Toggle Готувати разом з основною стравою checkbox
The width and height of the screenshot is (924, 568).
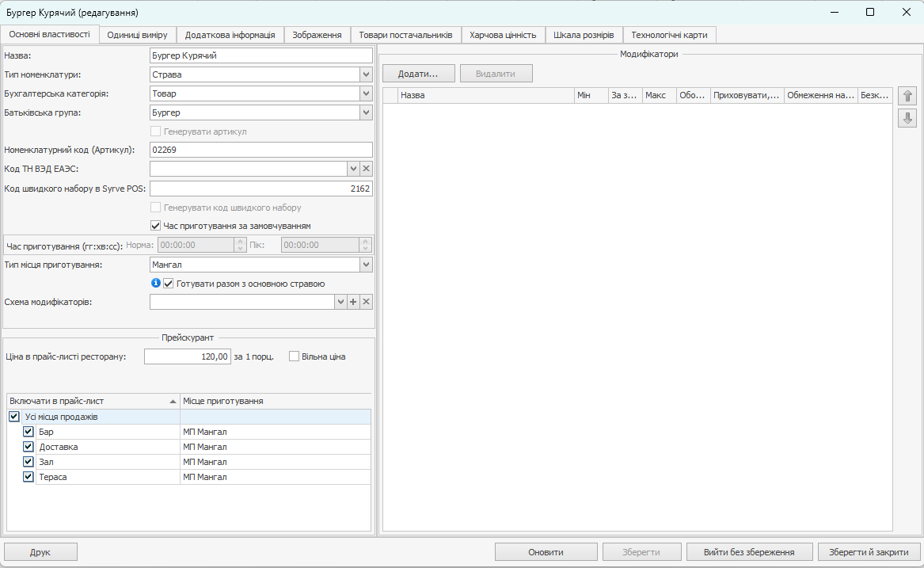pyautogui.click(x=169, y=284)
